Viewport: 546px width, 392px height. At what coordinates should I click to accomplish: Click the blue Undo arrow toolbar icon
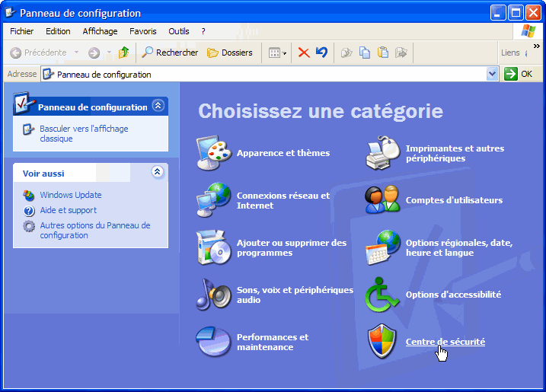[x=322, y=53]
